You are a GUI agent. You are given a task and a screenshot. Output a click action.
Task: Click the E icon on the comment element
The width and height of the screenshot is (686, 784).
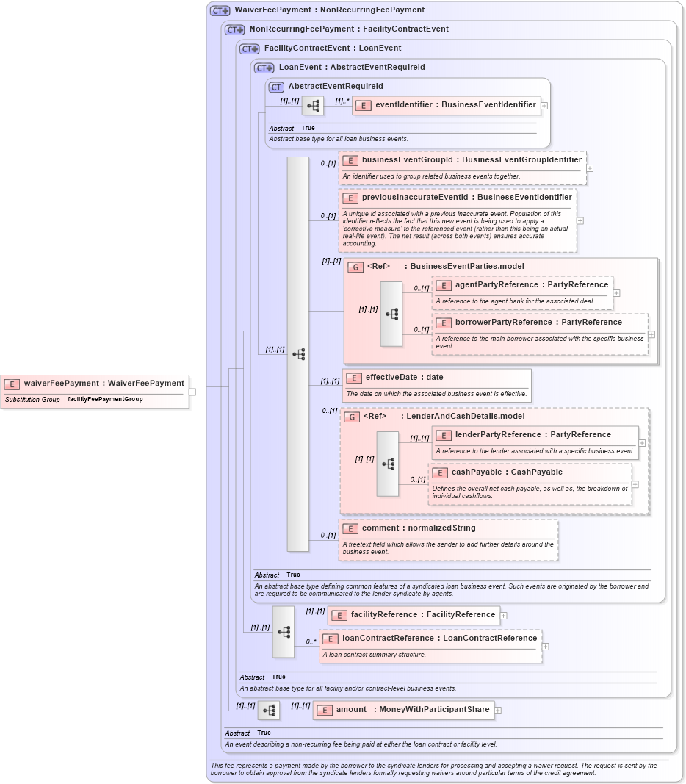coord(350,528)
